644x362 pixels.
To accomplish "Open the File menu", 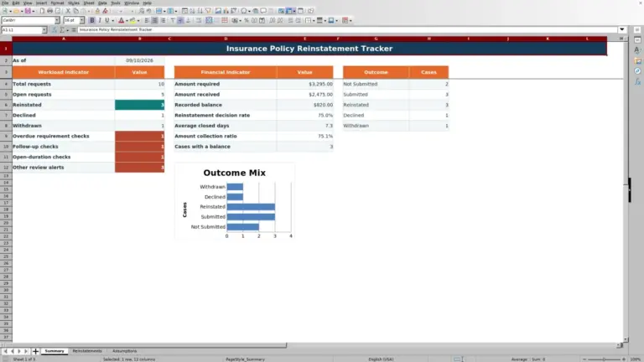I will click(x=5, y=3).
